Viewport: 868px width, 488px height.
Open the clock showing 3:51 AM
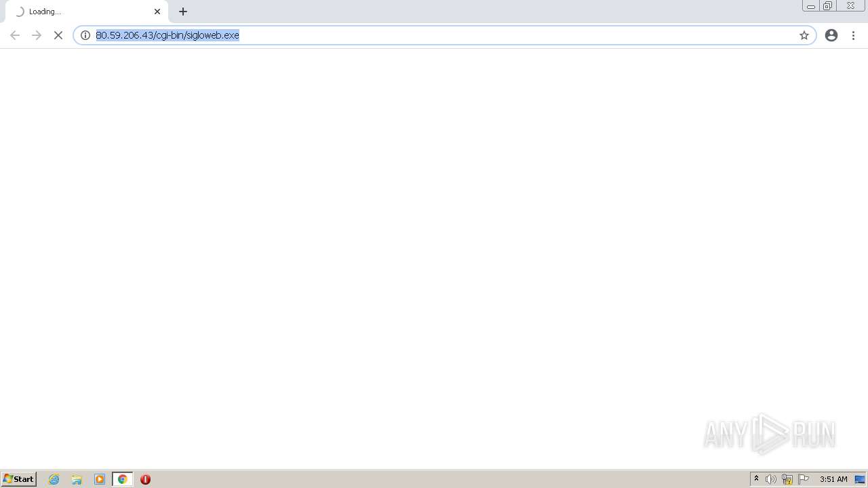tap(833, 479)
